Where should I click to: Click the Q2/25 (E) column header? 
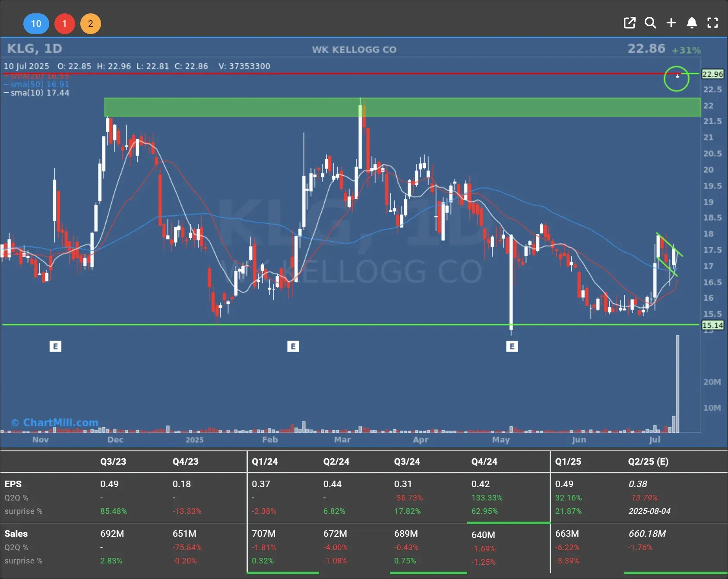(648, 461)
